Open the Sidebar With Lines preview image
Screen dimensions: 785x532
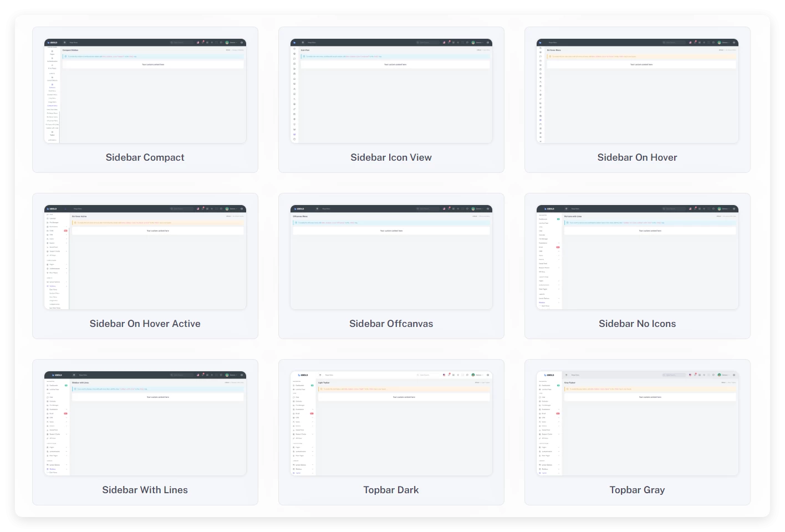[145, 424]
